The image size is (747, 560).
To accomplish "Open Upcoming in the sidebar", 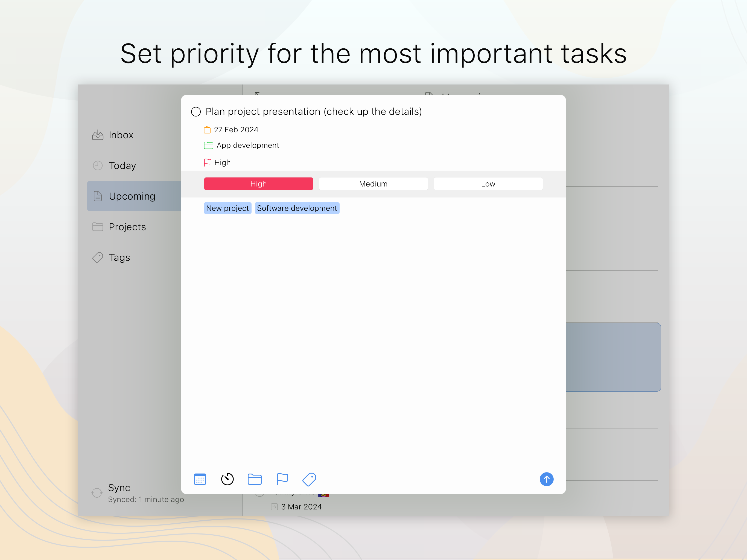I will pos(134,196).
